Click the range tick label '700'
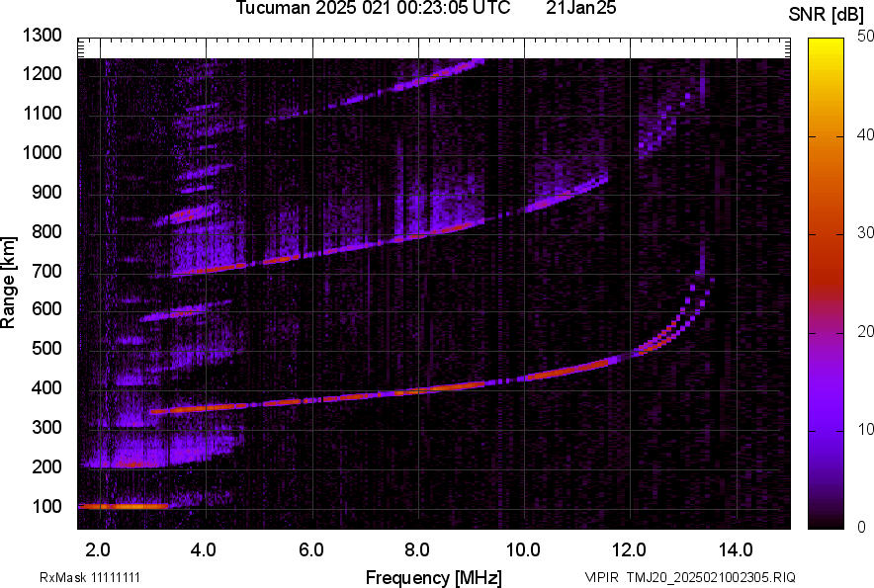 pyautogui.click(x=46, y=271)
